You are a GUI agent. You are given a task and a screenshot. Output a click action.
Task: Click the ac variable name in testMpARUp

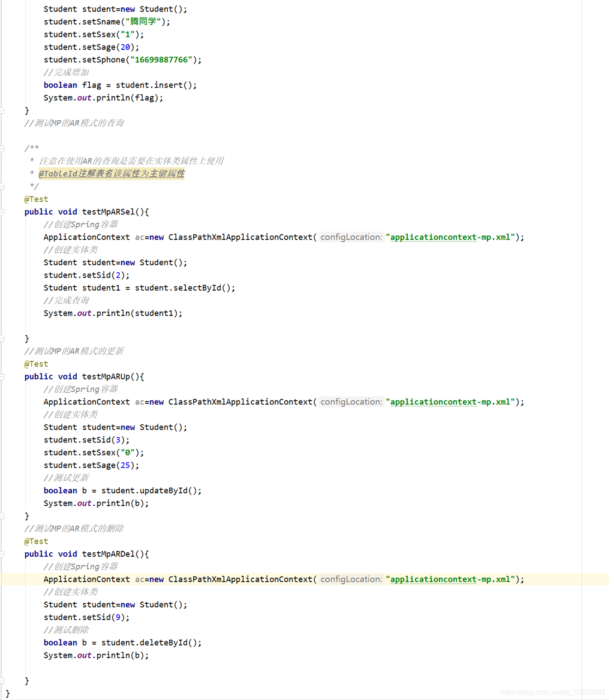[x=139, y=402]
